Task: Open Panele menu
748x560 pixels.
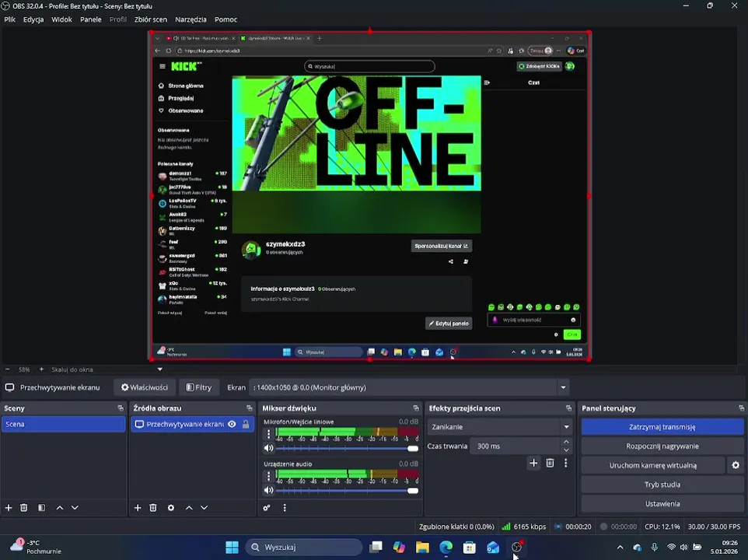Action: coord(91,19)
